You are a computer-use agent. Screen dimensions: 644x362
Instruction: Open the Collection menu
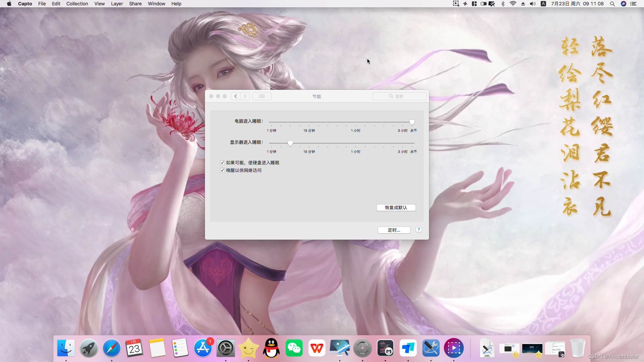point(77,4)
